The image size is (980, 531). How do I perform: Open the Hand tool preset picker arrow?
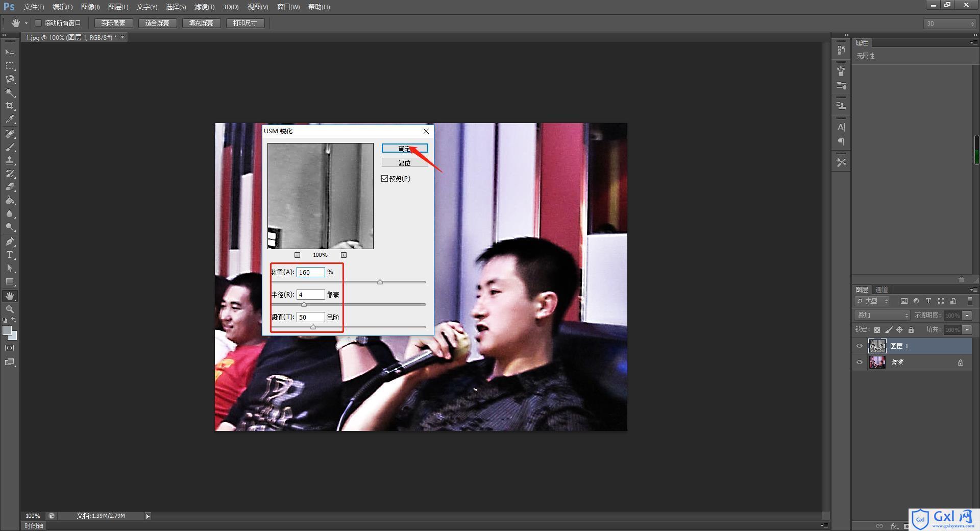26,23
